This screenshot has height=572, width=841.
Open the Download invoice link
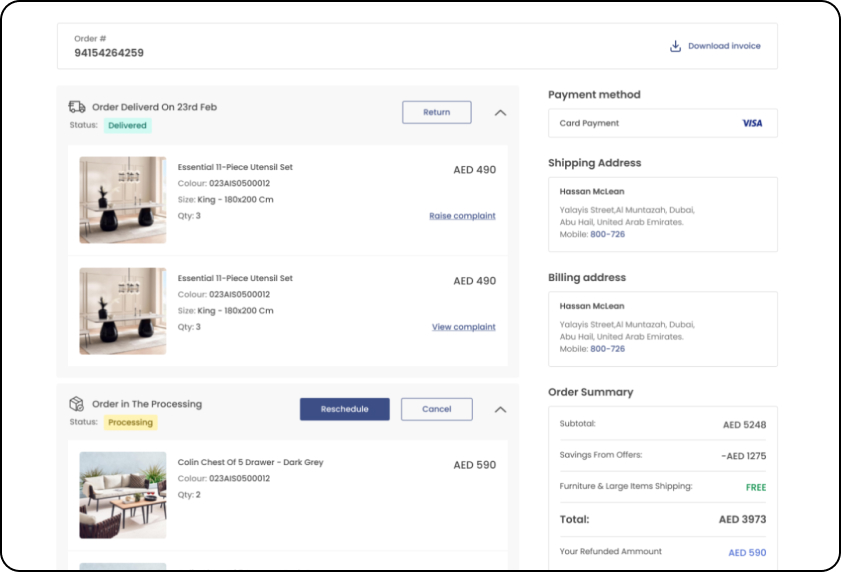(724, 46)
